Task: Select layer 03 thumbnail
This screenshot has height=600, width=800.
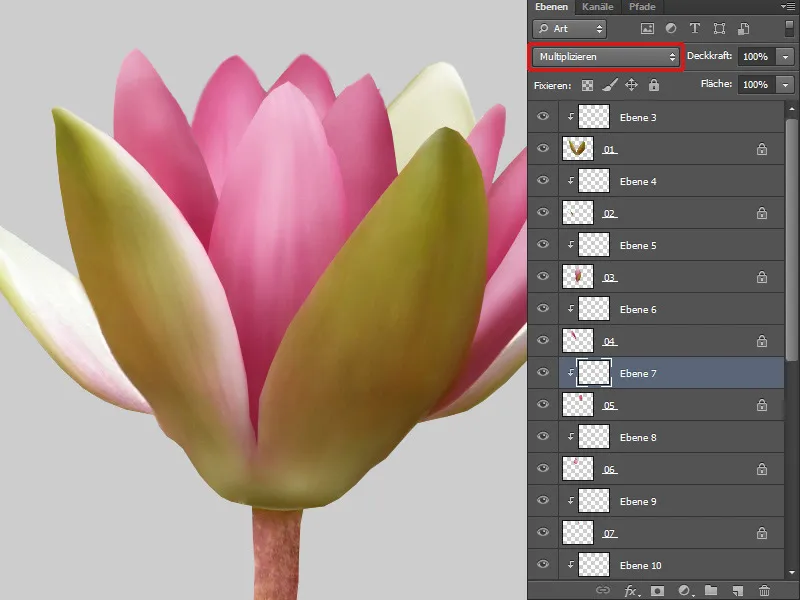Action: 578,277
